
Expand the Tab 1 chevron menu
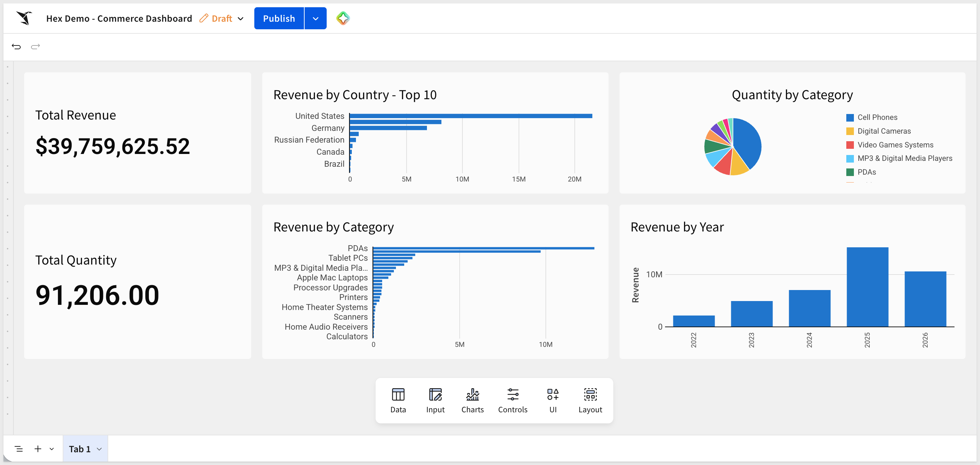tap(99, 449)
